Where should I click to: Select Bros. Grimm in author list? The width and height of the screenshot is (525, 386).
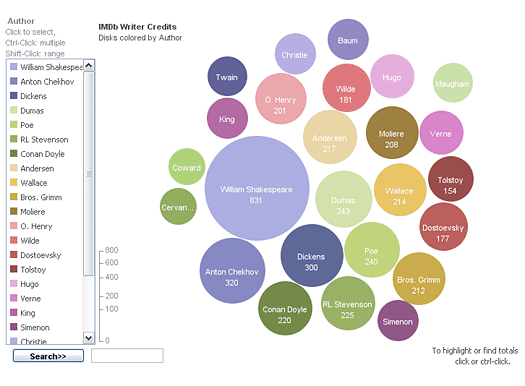point(36,197)
